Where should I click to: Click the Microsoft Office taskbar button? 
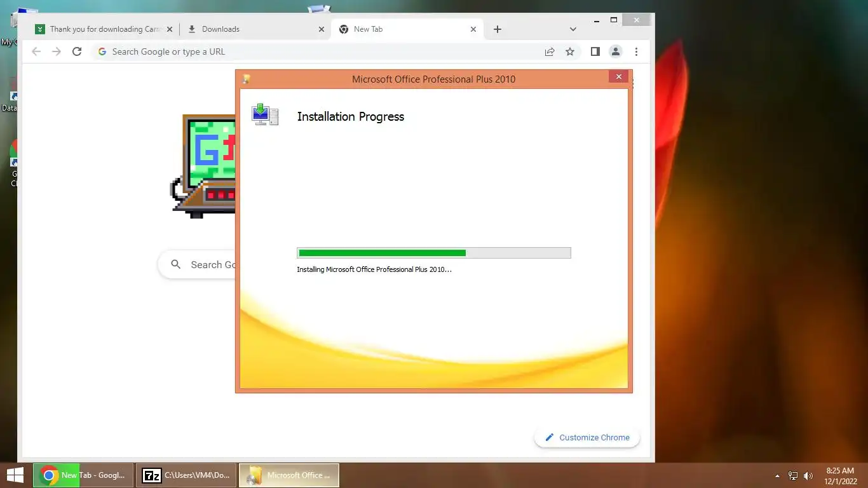point(289,475)
